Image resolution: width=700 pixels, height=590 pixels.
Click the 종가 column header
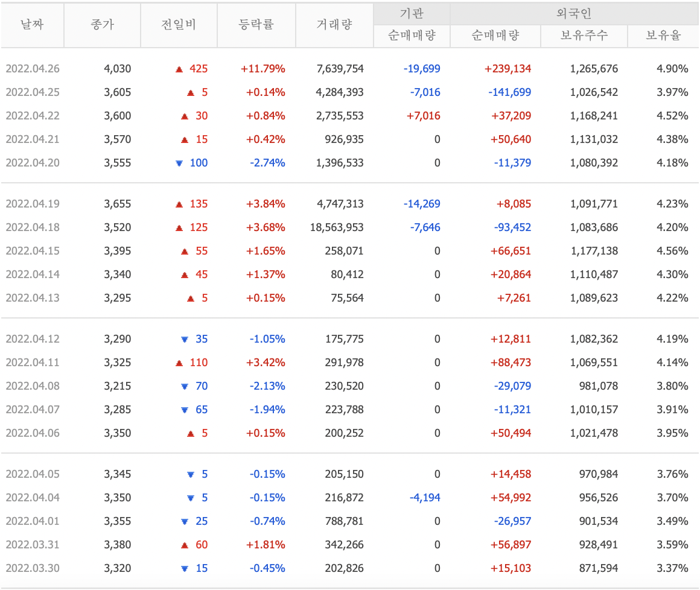pyautogui.click(x=102, y=25)
